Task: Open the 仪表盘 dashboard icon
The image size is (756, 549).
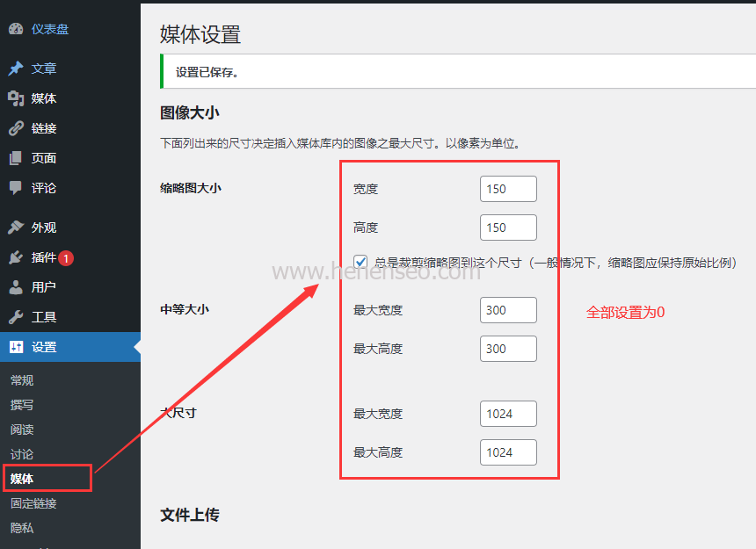Action: click(17, 28)
